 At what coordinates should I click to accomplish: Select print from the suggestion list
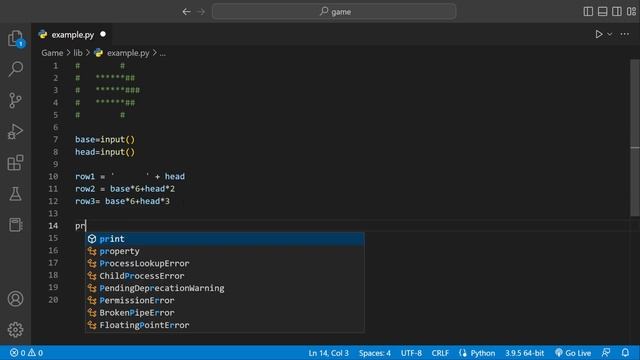pos(224,239)
